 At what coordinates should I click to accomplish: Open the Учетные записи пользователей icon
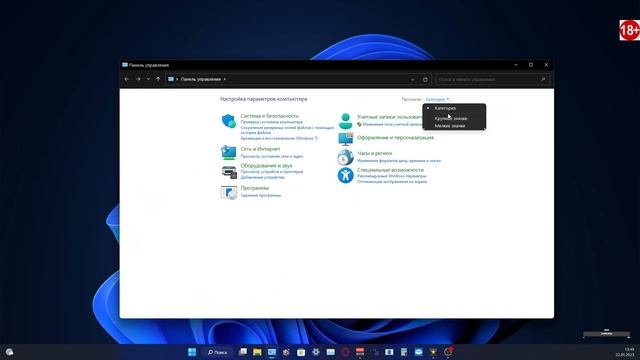345,121
